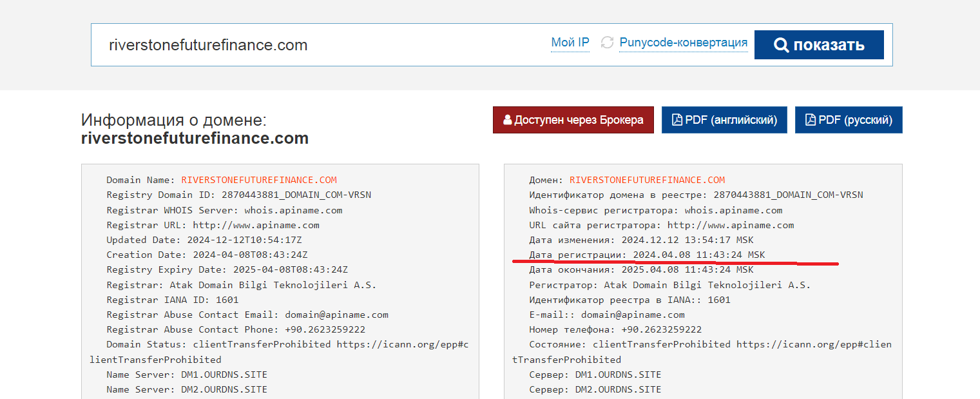Image resolution: width=980 pixels, height=399 pixels.
Task: Click the Registrar Abuse Contact Phone line
Action: click(236, 329)
